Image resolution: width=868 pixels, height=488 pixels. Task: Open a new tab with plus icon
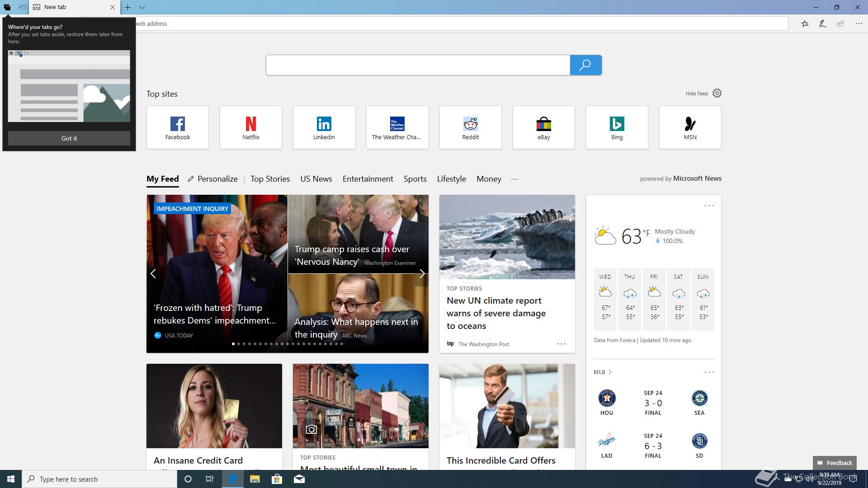(128, 7)
